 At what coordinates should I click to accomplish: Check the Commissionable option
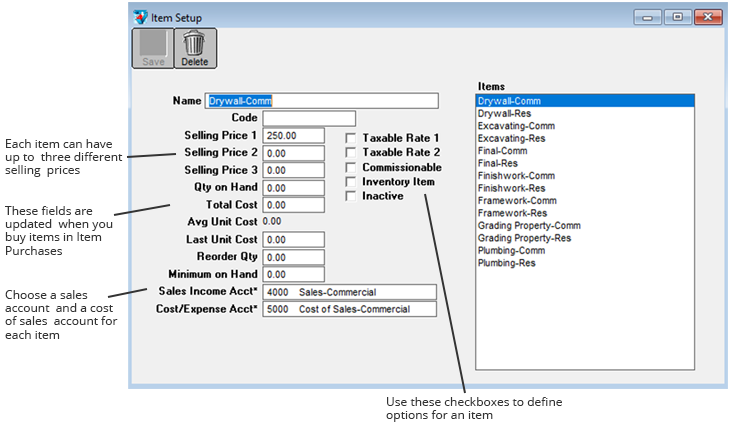click(351, 168)
